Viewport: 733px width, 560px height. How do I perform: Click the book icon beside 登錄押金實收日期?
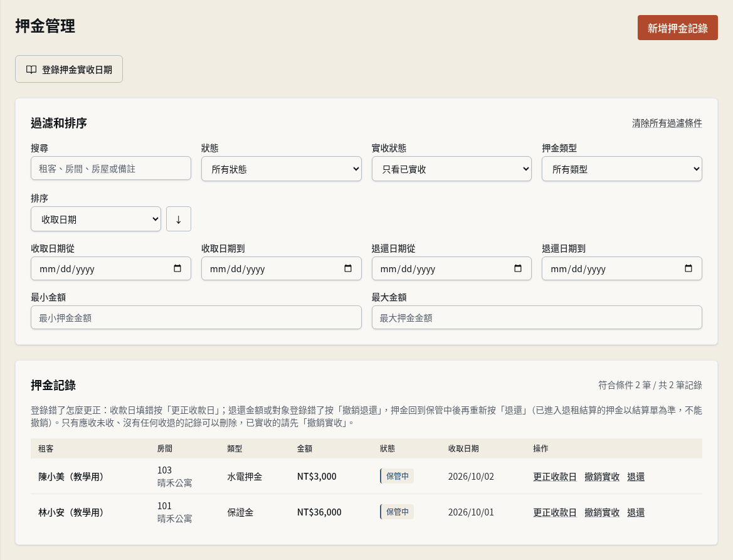coord(31,70)
